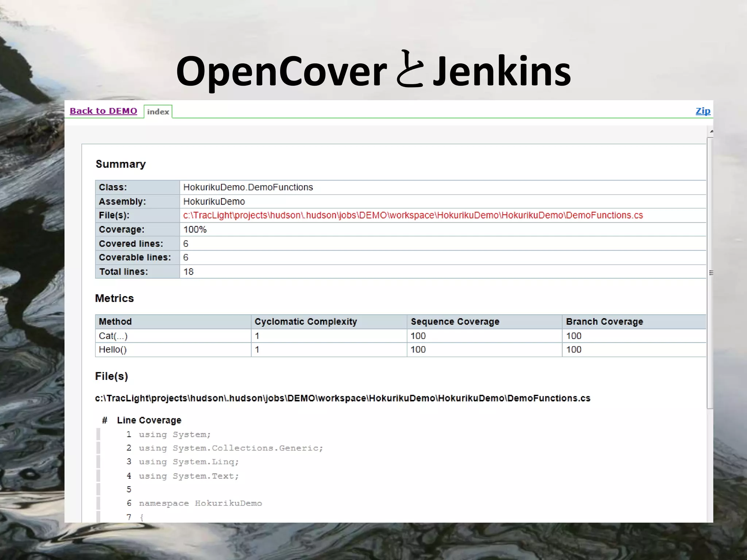Click the Summary heading
The image size is (747, 560).
pyautogui.click(x=121, y=164)
